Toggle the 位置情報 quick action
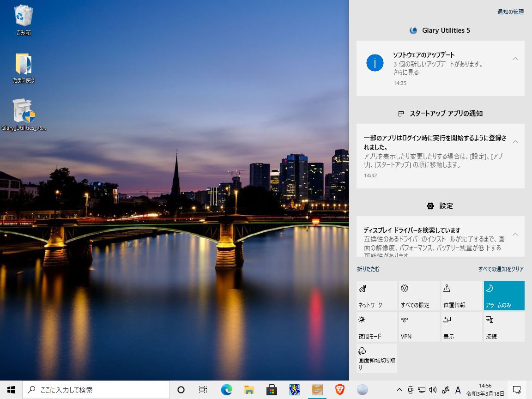The height and width of the screenshot is (399, 532). (461, 296)
